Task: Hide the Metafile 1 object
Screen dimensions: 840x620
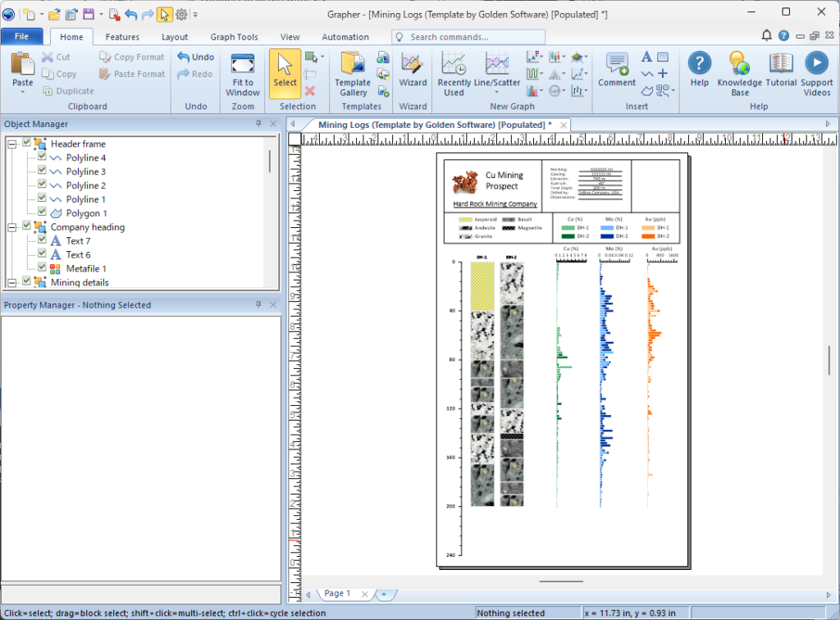Action: (x=42, y=268)
